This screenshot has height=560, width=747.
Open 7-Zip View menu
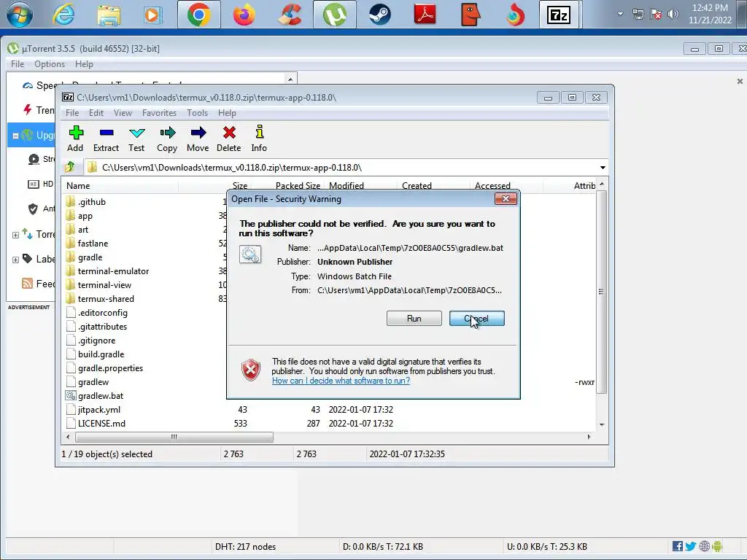point(123,113)
